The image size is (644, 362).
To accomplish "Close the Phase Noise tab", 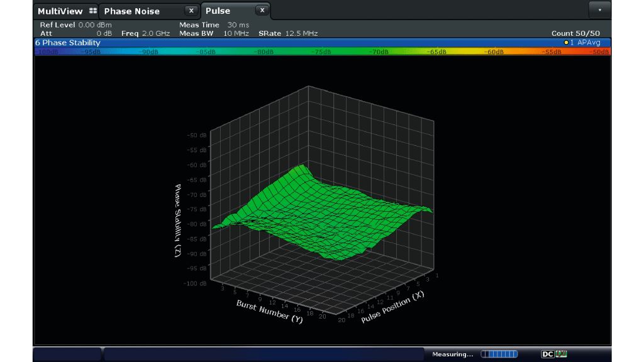I will [x=191, y=11].
